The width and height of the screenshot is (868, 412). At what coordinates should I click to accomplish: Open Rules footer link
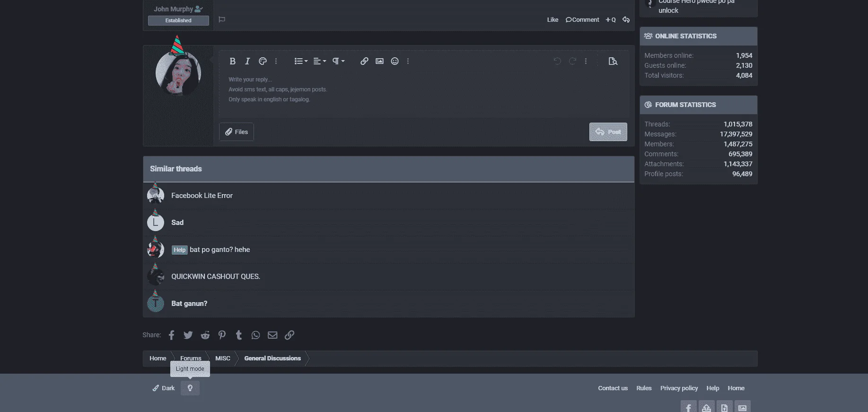click(x=644, y=388)
